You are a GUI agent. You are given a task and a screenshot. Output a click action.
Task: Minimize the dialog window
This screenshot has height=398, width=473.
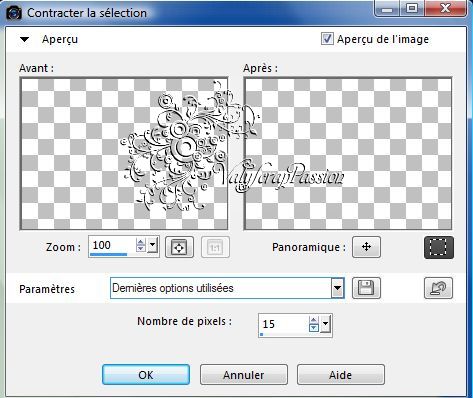point(387,8)
